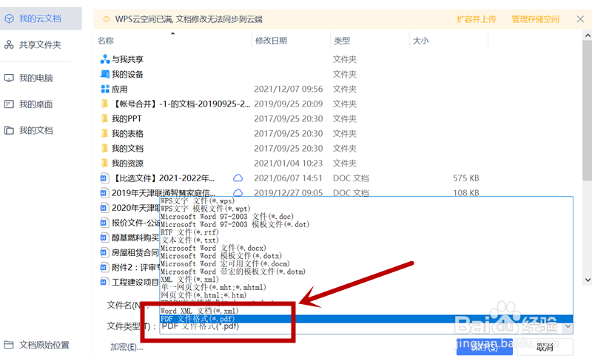Open 我的文档 folder icon in file list
Screen dimensions: 592x364
(104, 149)
